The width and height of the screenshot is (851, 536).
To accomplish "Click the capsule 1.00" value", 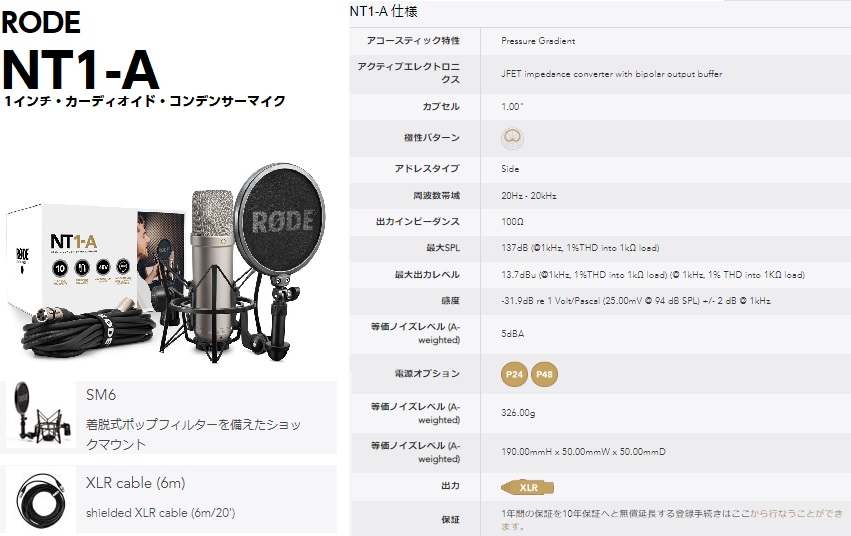I will pos(512,106).
